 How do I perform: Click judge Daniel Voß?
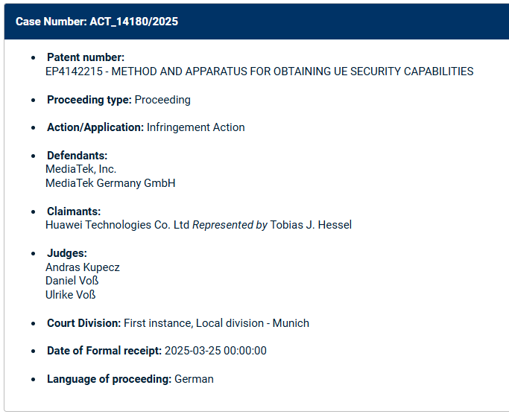[72, 281]
